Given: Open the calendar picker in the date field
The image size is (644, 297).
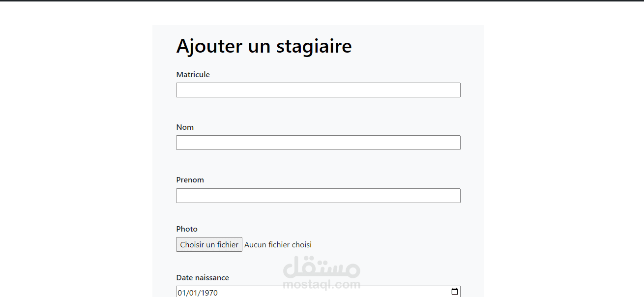Looking at the screenshot, I should click(455, 292).
